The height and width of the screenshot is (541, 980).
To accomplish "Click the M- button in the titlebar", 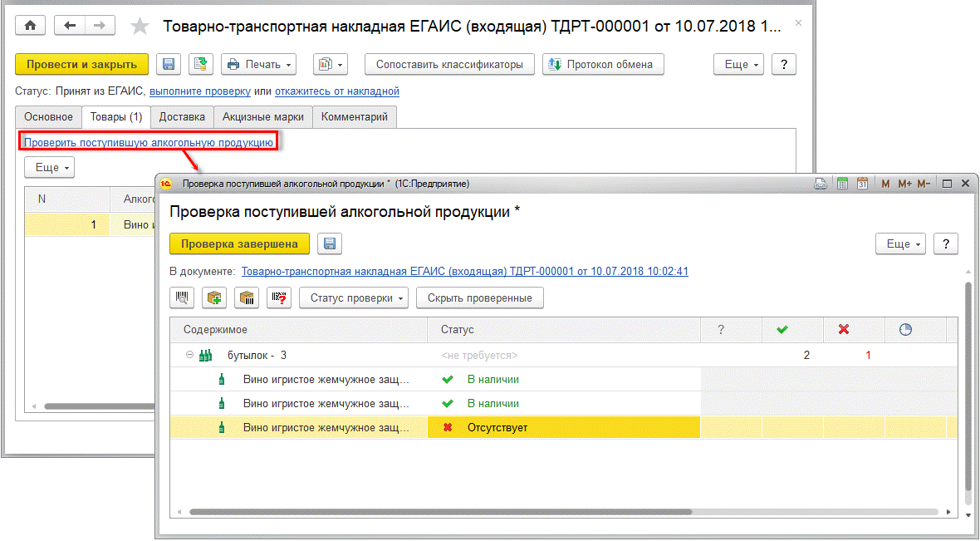I will click(924, 184).
